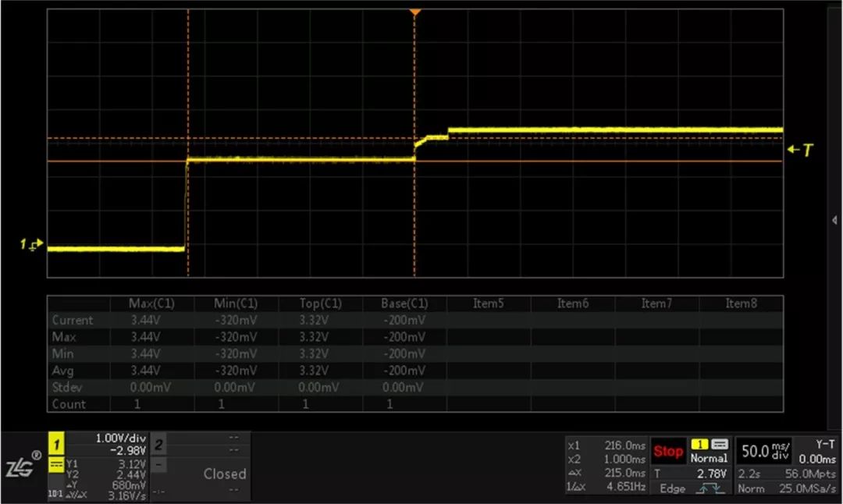843x504 pixels.
Task: Click the Y1 cursor value 3.12V
Action: [x=132, y=463]
